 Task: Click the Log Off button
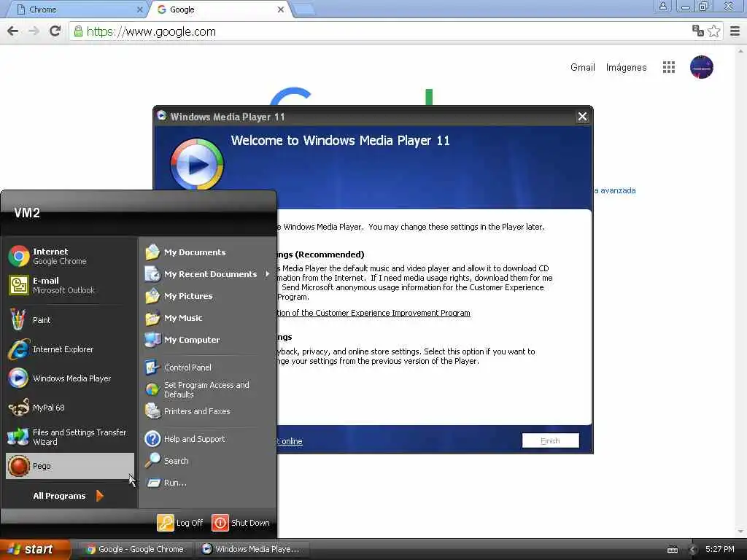(180, 523)
